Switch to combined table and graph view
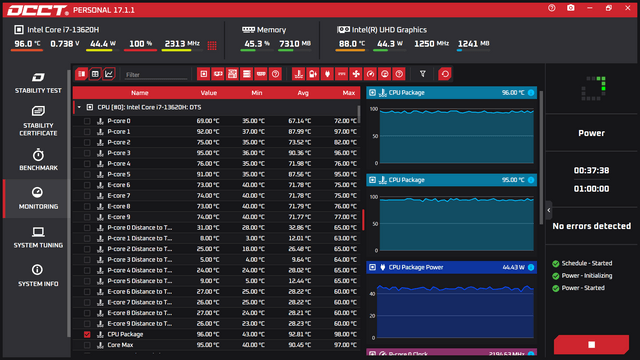This screenshot has height=360, width=640. (x=82, y=74)
